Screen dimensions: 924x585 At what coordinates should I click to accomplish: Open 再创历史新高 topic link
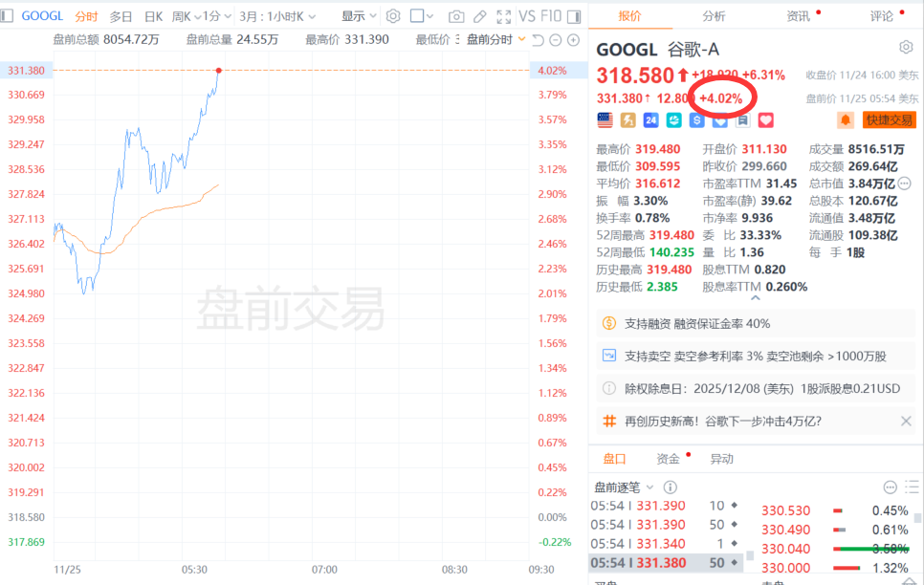[723, 422]
